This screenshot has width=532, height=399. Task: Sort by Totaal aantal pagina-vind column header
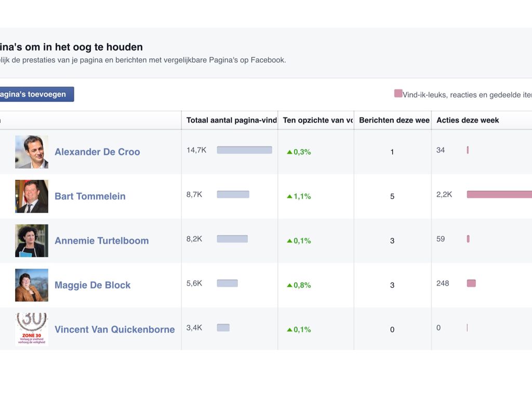point(231,120)
